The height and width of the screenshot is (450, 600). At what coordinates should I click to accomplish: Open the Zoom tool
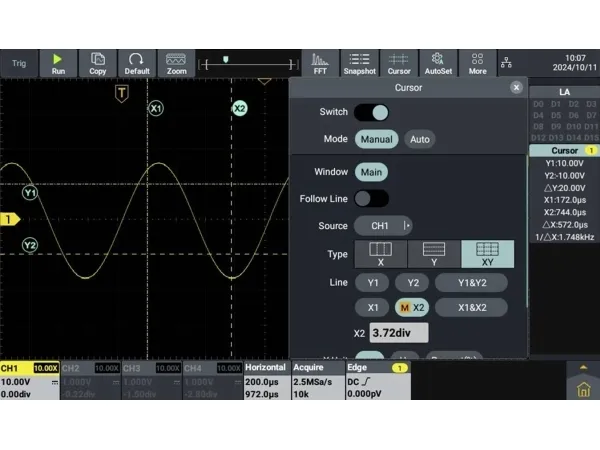point(176,63)
